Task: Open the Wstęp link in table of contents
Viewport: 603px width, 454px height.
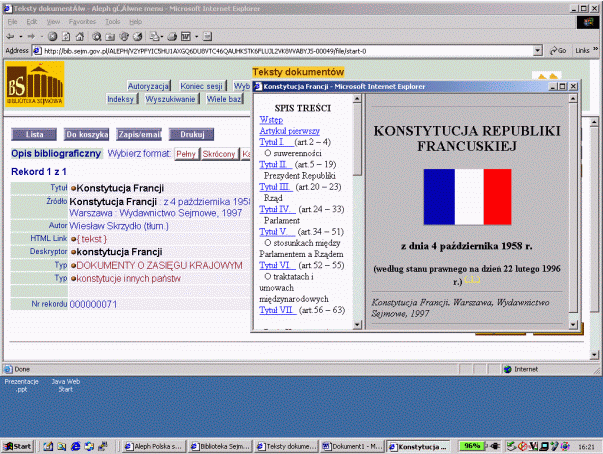Action: (x=271, y=119)
